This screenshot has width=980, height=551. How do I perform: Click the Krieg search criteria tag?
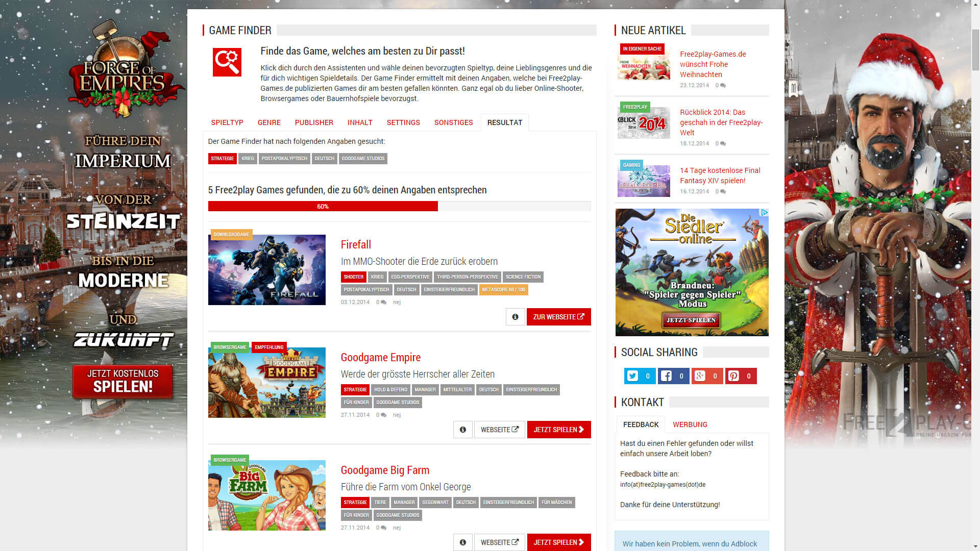click(x=248, y=159)
